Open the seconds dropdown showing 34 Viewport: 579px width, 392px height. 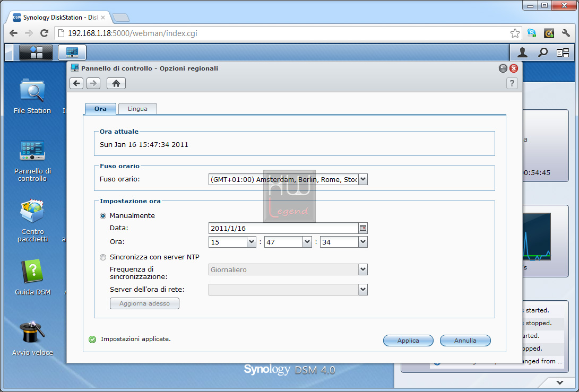click(x=363, y=242)
